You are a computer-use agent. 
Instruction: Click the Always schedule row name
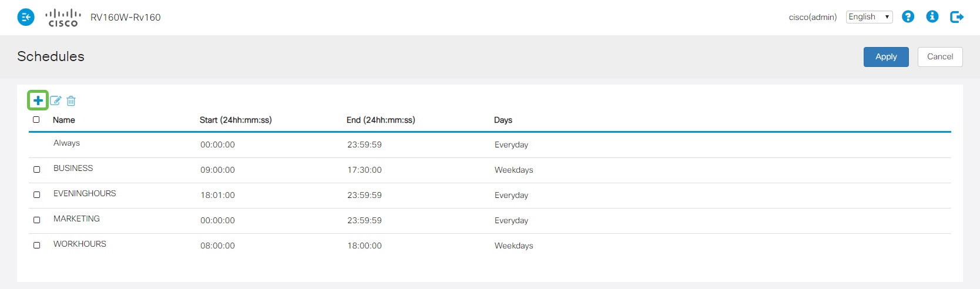click(66, 143)
